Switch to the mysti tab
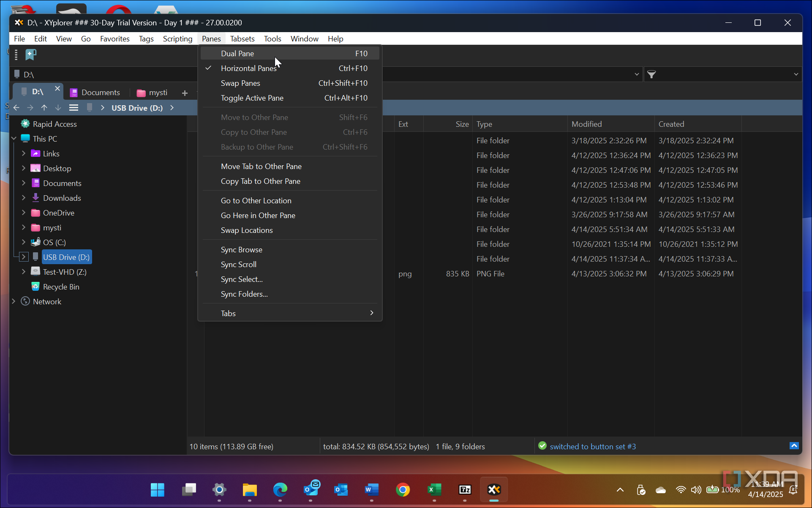 click(153, 92)
